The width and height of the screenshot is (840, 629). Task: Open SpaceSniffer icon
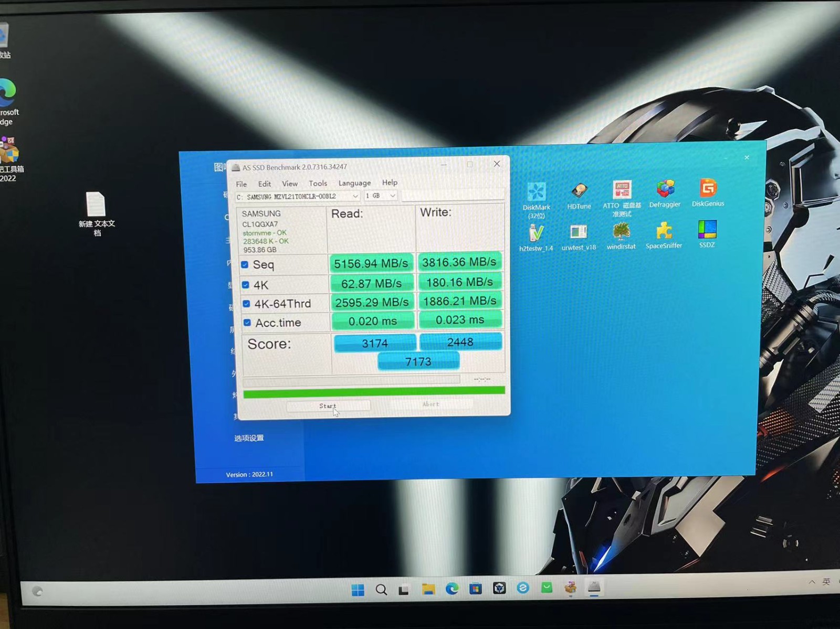664,236
